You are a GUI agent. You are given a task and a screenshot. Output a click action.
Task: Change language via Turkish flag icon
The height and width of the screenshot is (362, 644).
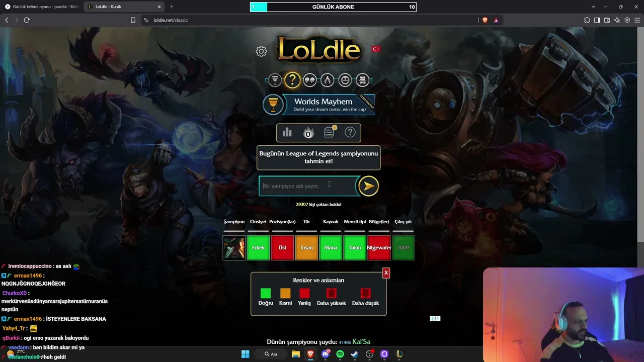(376, 49)
